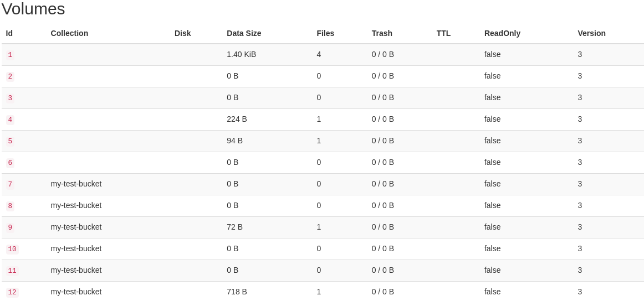Click the Volumes page heading
The height and width of the screenshot is (306, 644).
click(x=33, y=9)
